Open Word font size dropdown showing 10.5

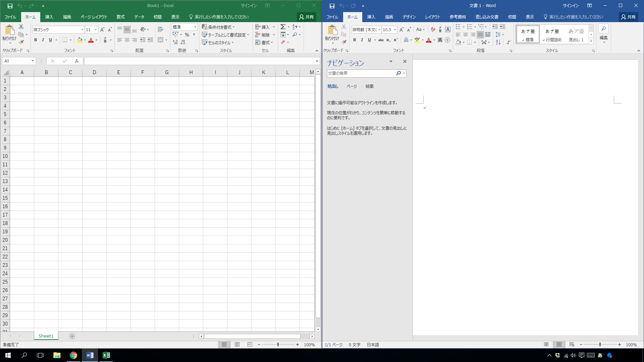(x=395, y=29)
